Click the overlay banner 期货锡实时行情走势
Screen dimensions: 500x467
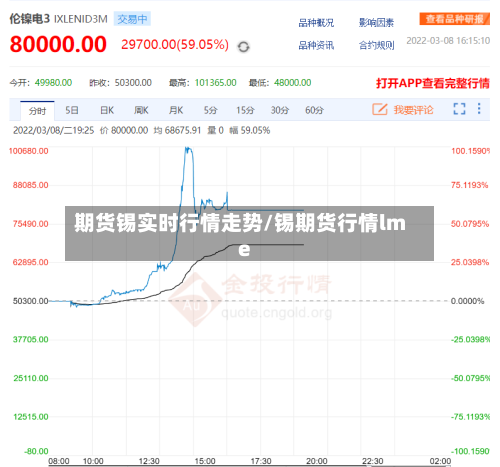[x=249, y=233]
